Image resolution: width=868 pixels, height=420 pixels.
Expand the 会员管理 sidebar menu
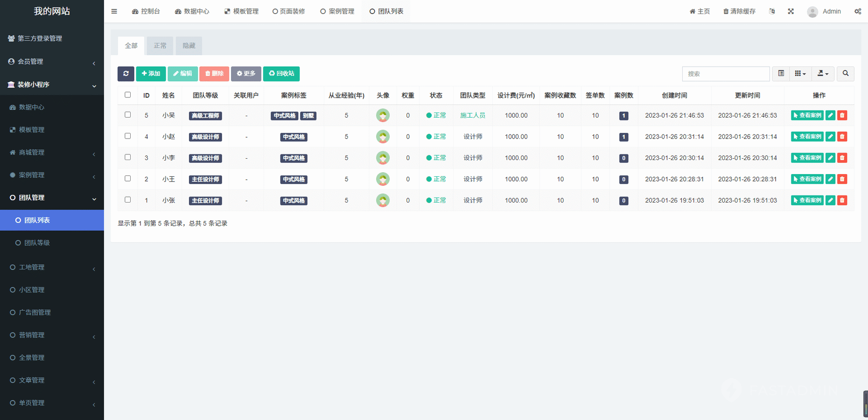(52, 62)
